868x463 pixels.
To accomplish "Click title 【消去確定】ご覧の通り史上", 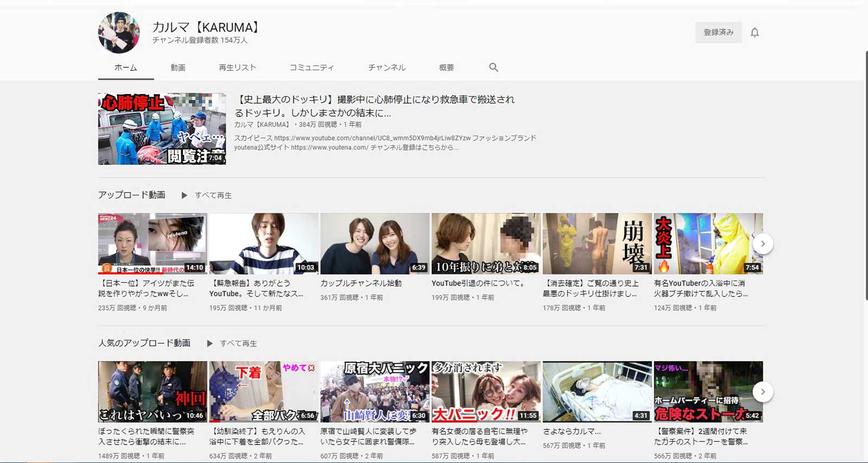I will point(591,288).
